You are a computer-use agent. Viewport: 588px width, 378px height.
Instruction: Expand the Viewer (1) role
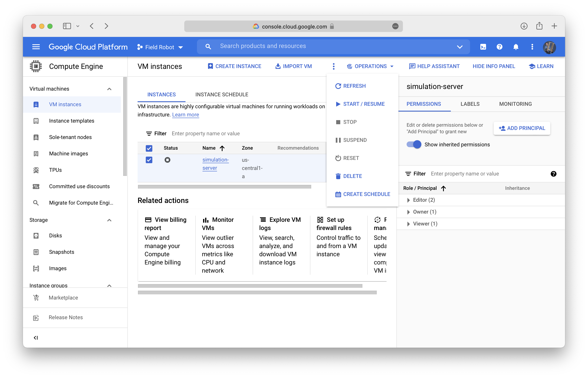tap(408, 224)
